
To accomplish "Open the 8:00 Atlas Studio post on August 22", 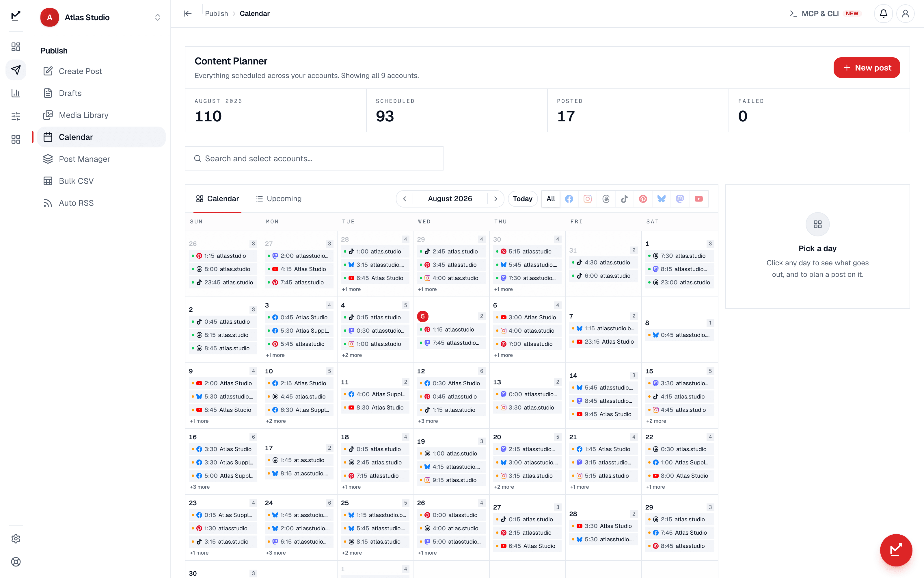I will point(680,476).
